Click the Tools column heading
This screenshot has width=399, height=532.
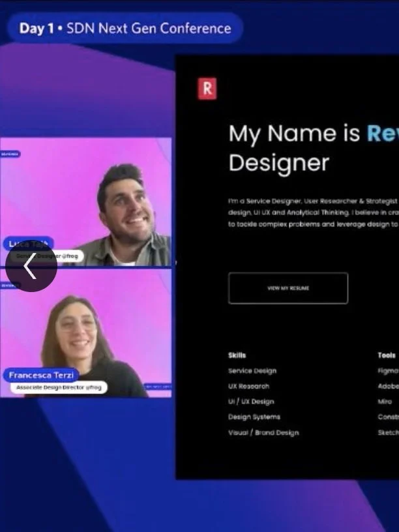(387, 355)
